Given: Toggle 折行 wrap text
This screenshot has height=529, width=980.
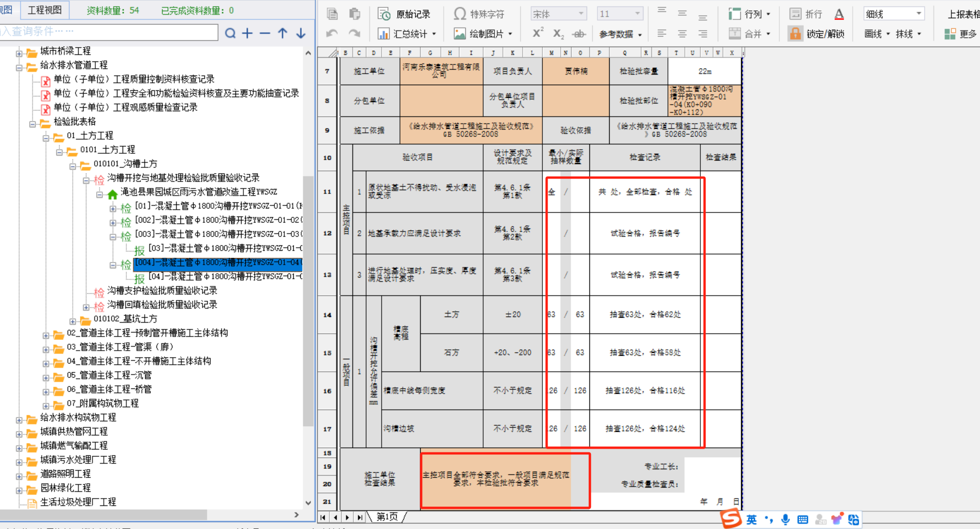Looking at the screenshot, I should tap(806, 14).
